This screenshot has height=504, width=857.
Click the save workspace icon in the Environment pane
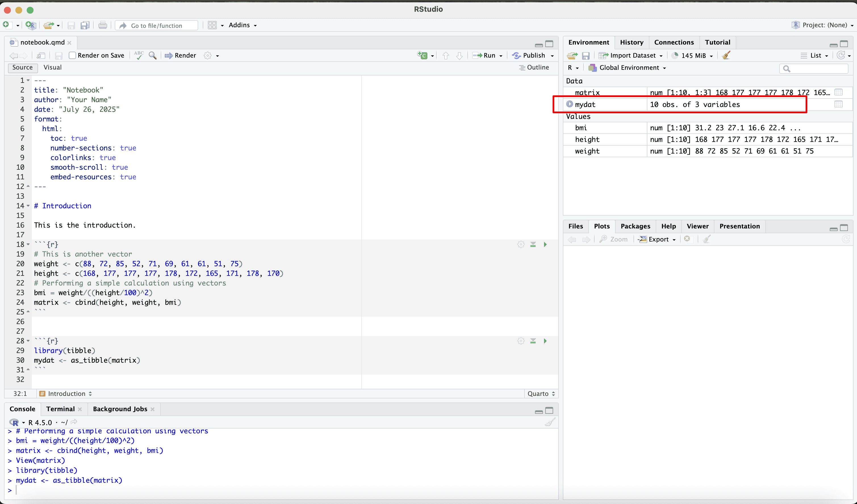tap(586, 56)
